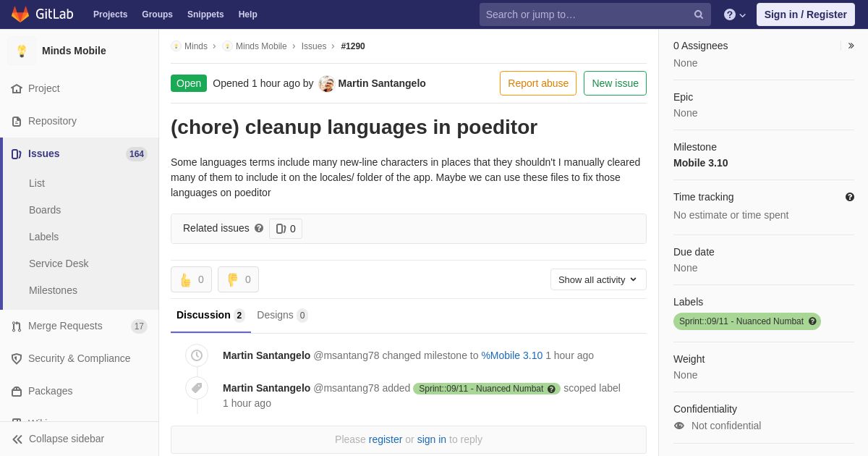
Task: Click the Minds Mobile lightbulb project avatar
Action: [22, 51]
